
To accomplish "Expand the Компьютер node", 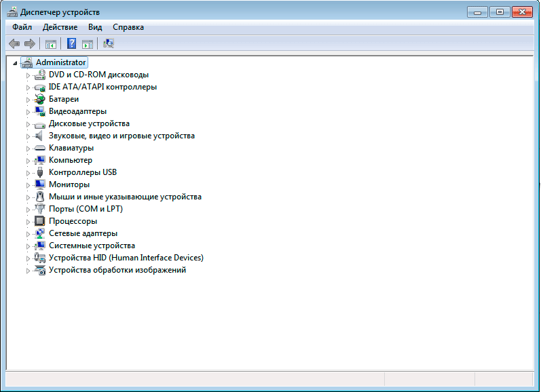I will click(28, 161).
